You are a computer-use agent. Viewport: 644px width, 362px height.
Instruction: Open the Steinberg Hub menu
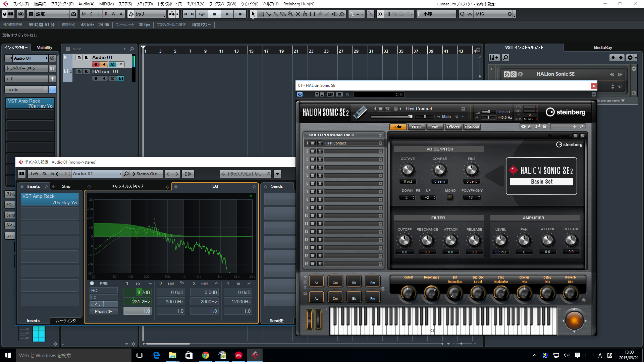pos(299,4)
